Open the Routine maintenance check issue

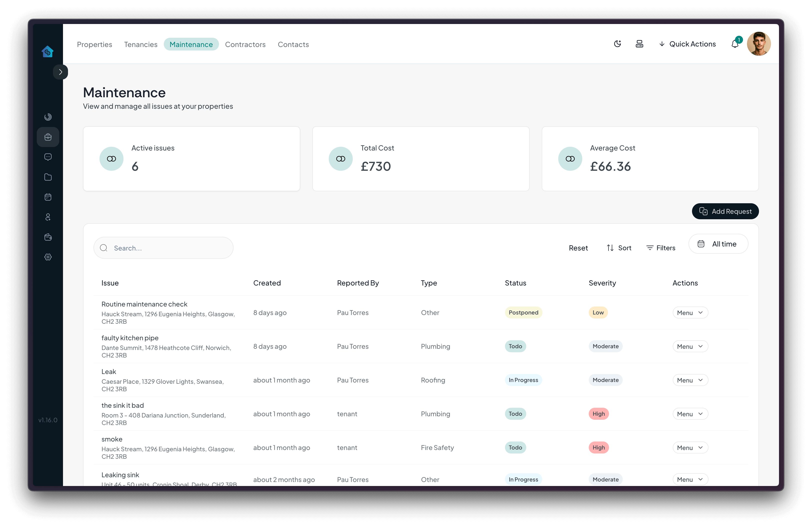click(144, 304)
